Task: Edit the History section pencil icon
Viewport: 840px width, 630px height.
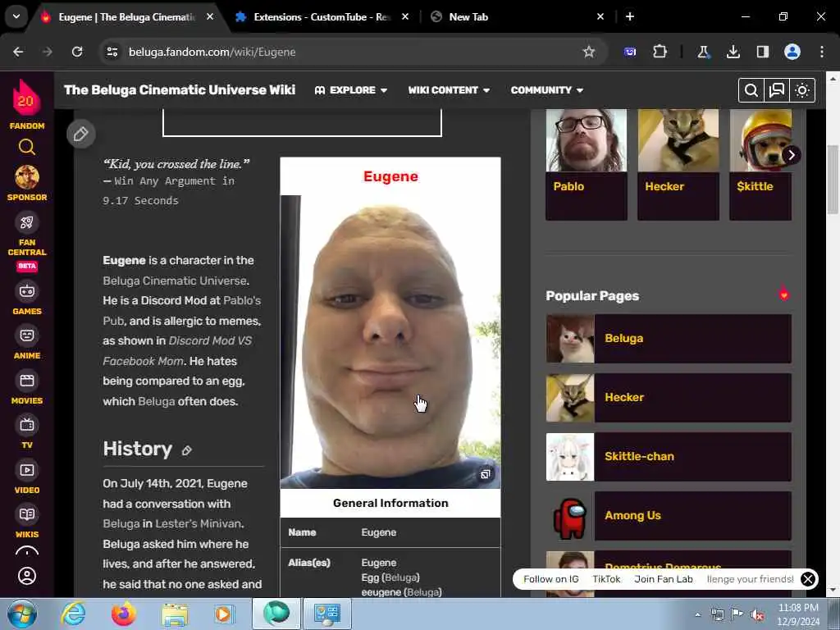Action: tap(186, 450)
